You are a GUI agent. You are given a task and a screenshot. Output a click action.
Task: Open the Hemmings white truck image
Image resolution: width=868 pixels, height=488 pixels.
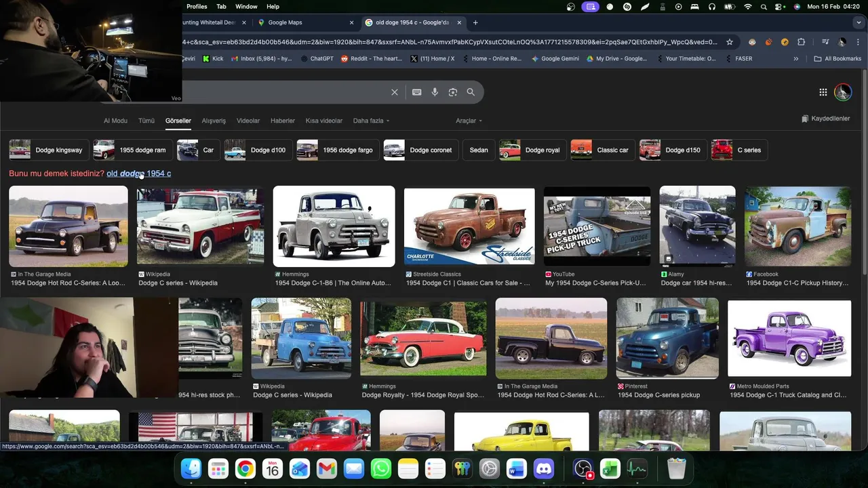tap(334, 226)
